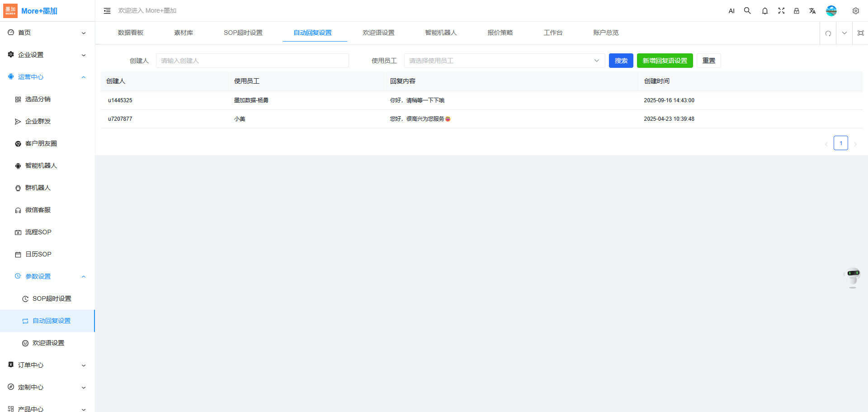Viewport: 868px width, 412px height.
Task: Switch to the 素材库 tab
Action: pos(184,33)
